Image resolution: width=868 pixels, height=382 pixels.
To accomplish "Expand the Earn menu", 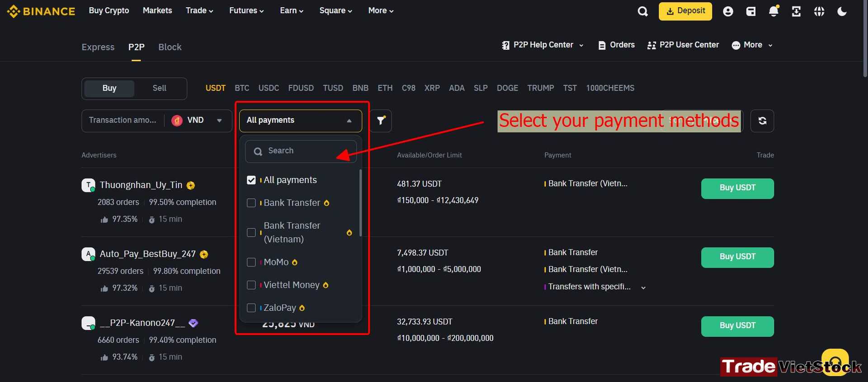I will 292,10.
